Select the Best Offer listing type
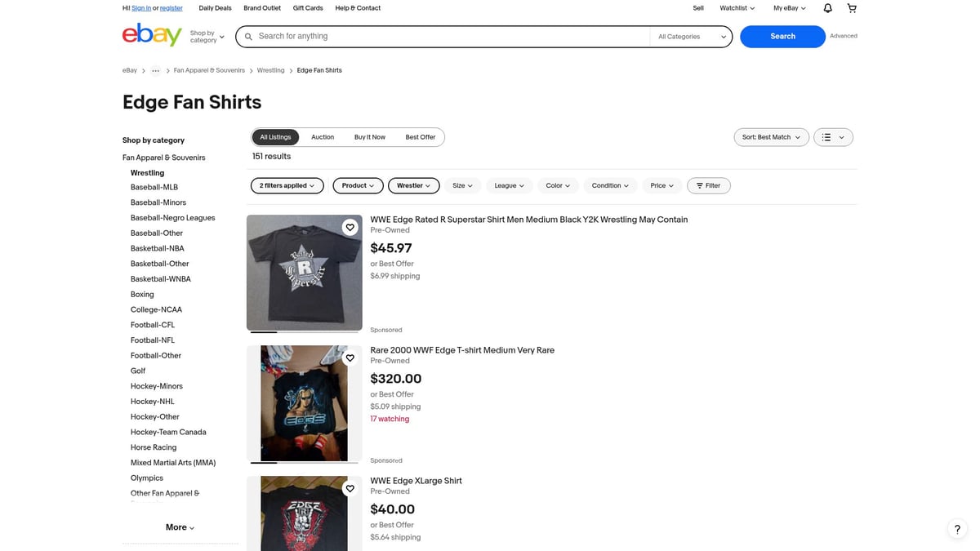Viewport: 980px width, 551px height. pos(420,136)
